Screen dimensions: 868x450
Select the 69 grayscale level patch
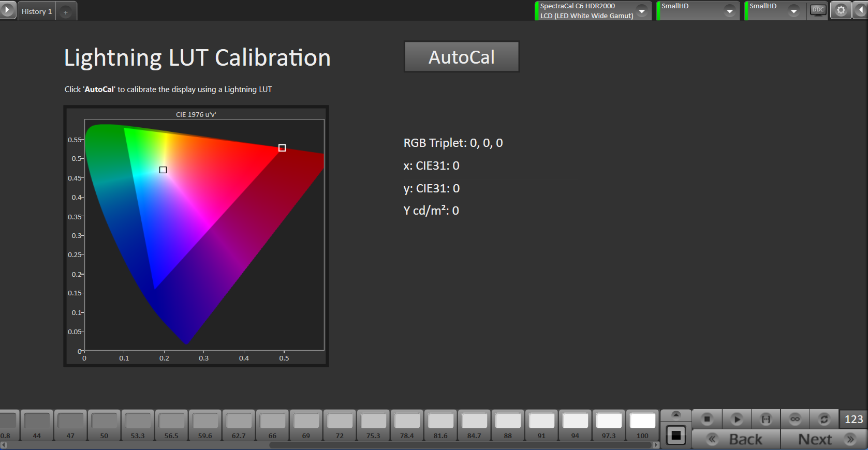pyautogui.click(x=306, y=425)
